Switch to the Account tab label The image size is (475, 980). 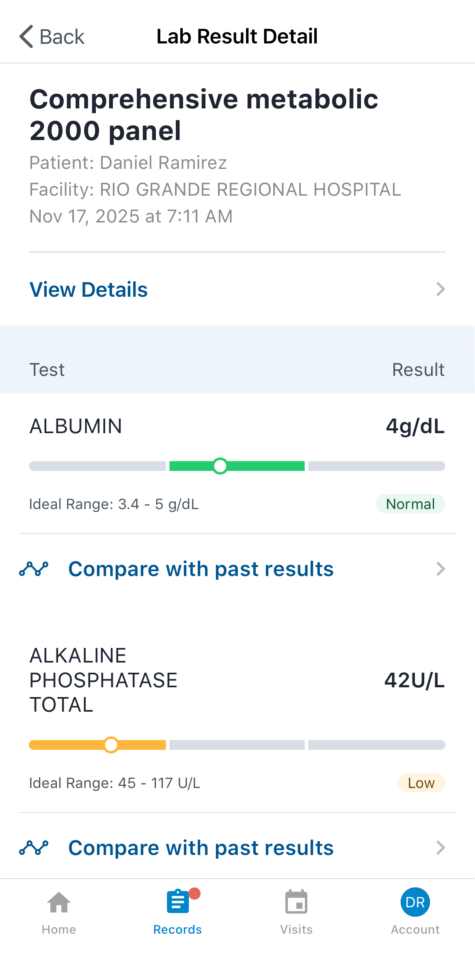point(415,930)
